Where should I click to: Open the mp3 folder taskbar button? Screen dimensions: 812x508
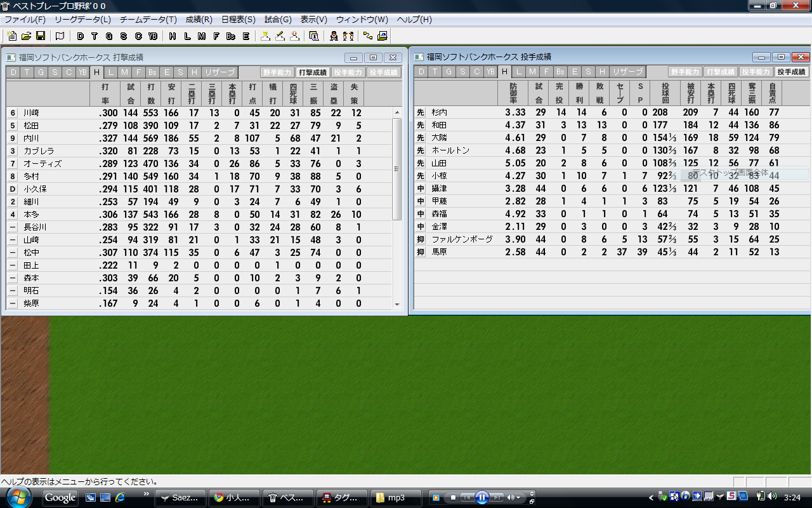tap(396, 497)
